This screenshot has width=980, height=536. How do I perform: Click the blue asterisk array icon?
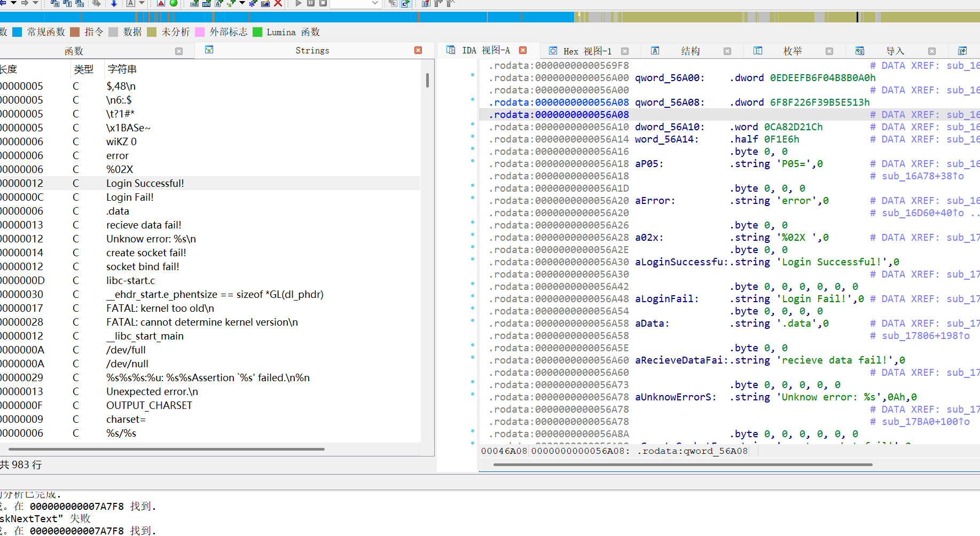tap(253, 3)
